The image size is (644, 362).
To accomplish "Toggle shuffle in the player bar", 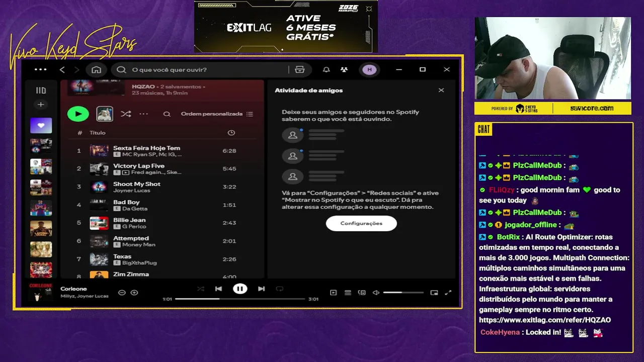I will [201, 289].
